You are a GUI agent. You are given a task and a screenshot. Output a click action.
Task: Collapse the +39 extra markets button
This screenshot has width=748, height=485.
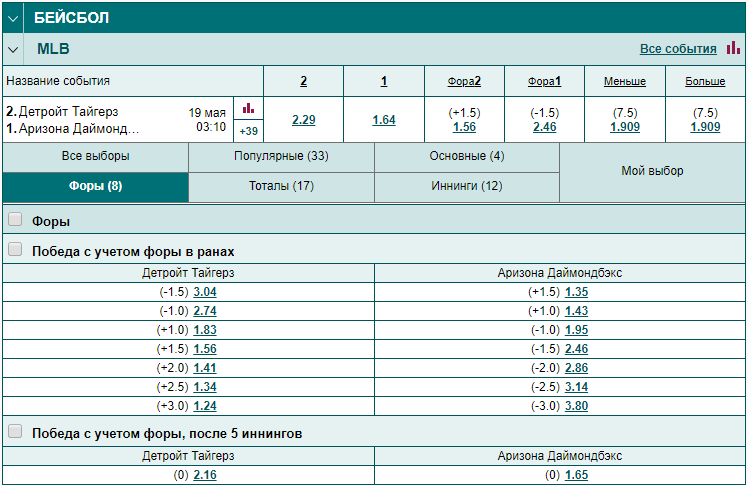(249, 131)
